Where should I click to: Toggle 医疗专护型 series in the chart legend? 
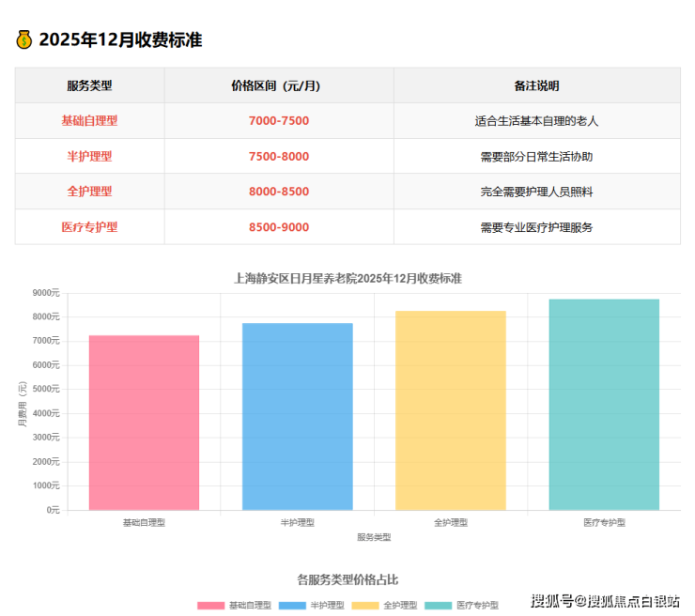click(x=462, y=606)
